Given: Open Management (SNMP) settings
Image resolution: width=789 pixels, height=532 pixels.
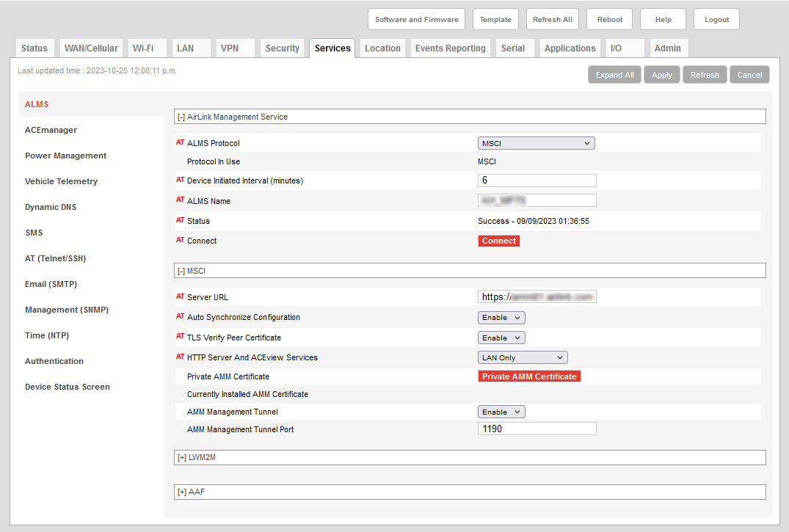Looking at the screenshot, I should [x=66, y=310].
